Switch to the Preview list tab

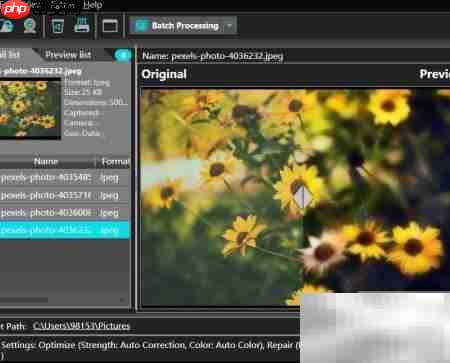pyautogui.click(x=68, y=54)
